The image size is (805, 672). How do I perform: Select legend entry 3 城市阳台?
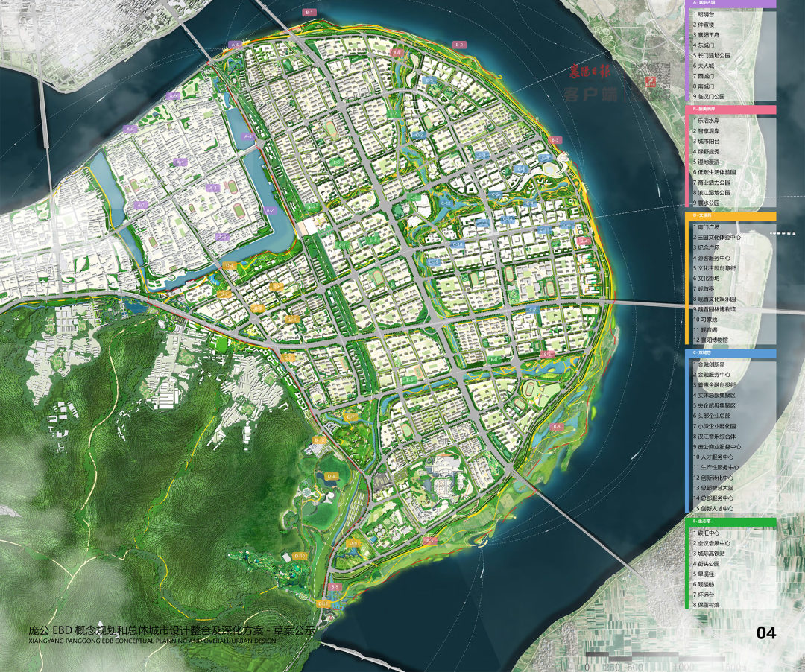[707, 142]
